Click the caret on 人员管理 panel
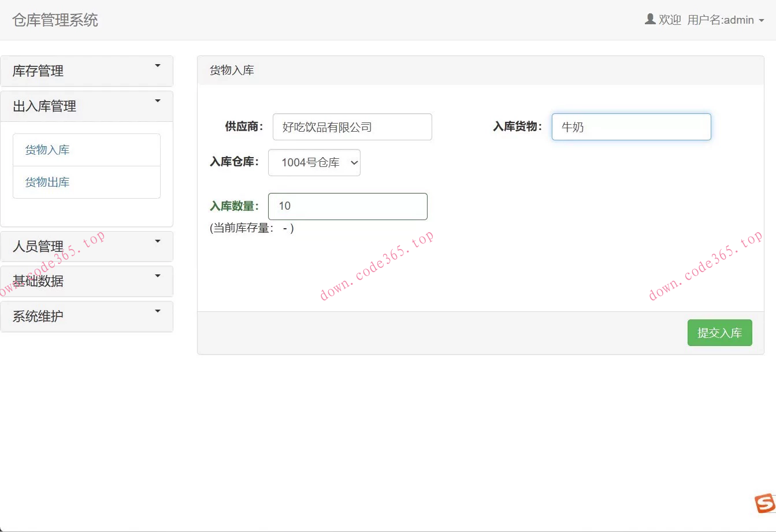 158,240
